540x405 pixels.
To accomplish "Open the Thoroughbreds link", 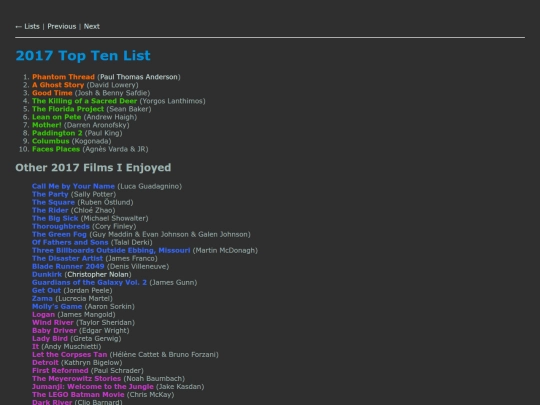I will pos(61,226).
